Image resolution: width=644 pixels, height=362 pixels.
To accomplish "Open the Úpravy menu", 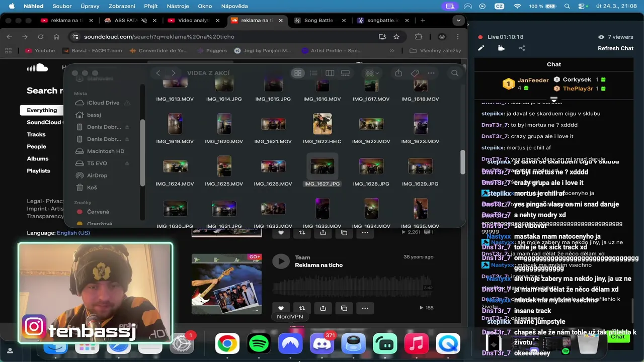I will [x=90, y=6].
